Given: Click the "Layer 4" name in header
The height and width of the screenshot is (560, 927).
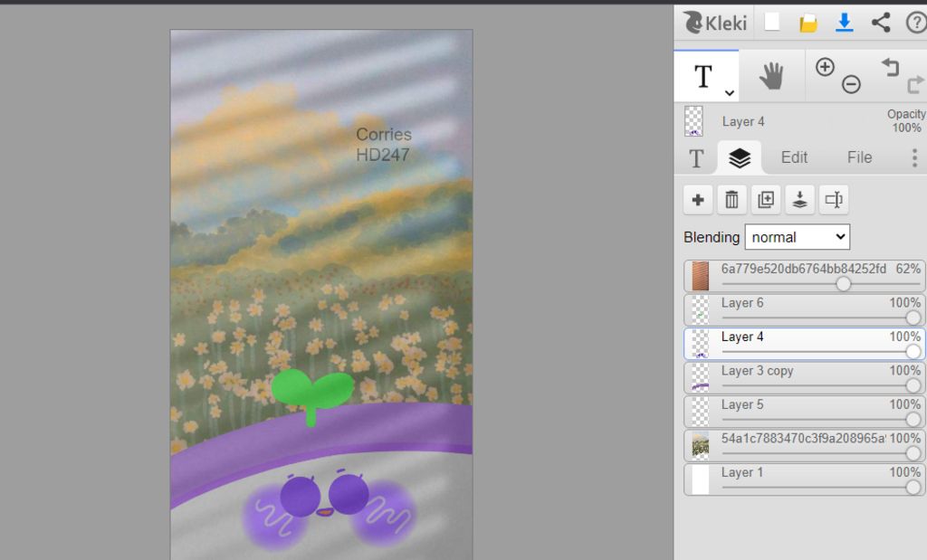Looking at the screenshot, I should coord(743,122).
